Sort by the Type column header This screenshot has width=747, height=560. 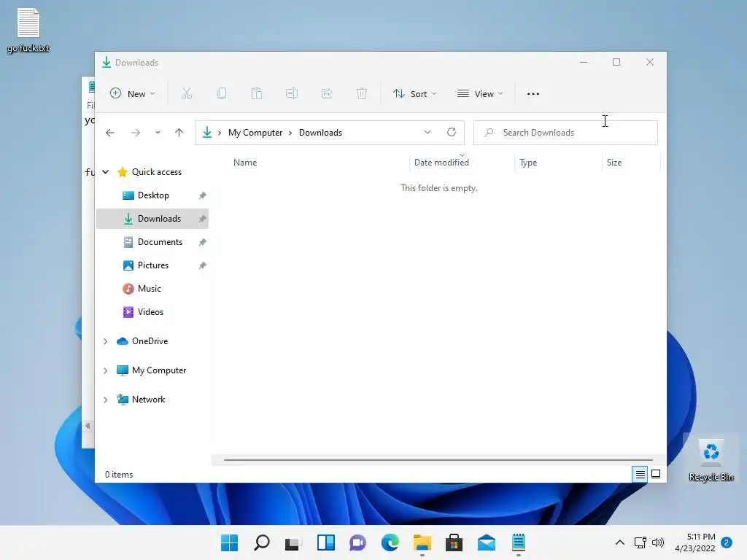(x=528, y=163)
